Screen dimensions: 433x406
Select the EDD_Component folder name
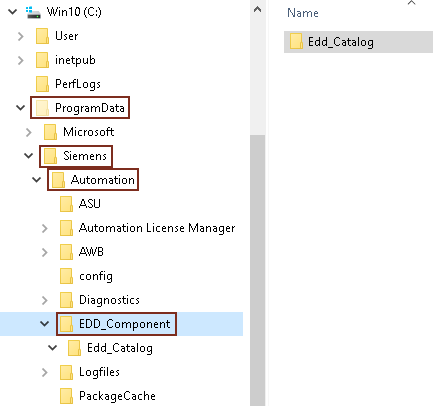(124, 324)
